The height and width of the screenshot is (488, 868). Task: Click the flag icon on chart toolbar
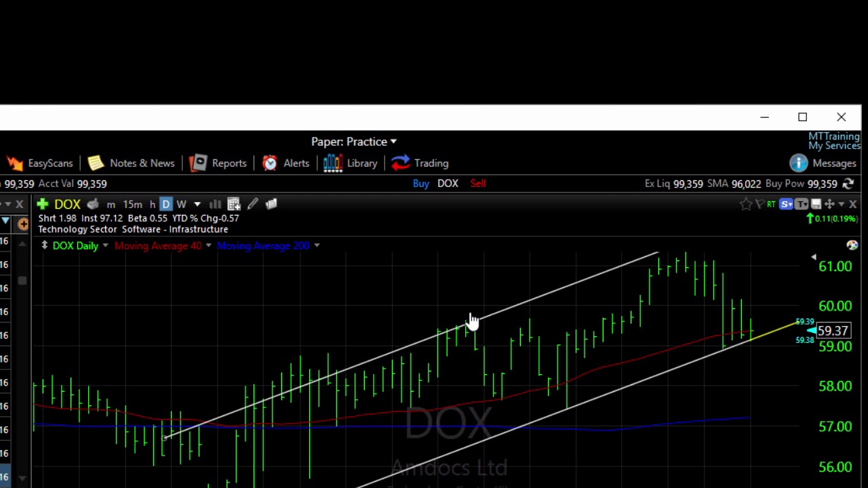[759, 204]
